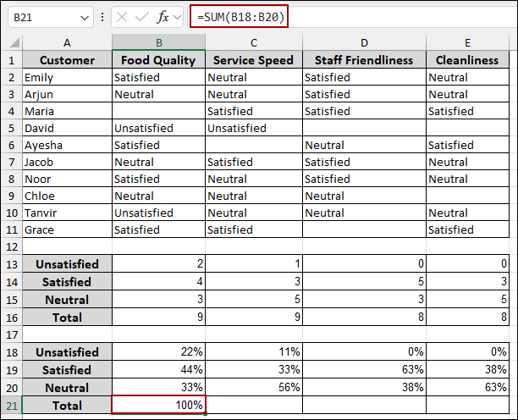
Task: Select the 63% Satisfied Staff Friendliness cell
Action: click(364, 370)
